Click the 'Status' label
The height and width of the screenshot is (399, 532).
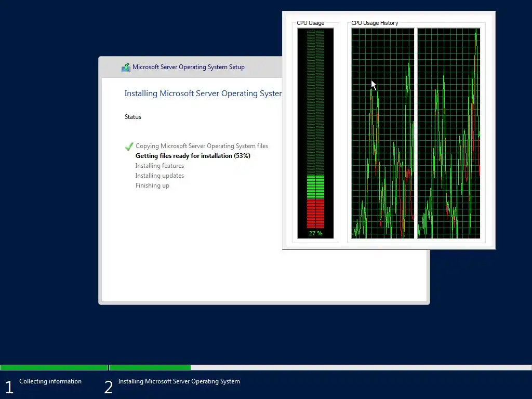pos(132,117)
